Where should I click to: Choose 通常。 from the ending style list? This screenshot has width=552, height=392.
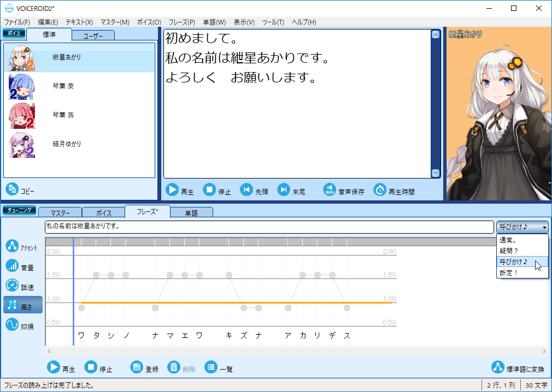click(x=522, y=240)
